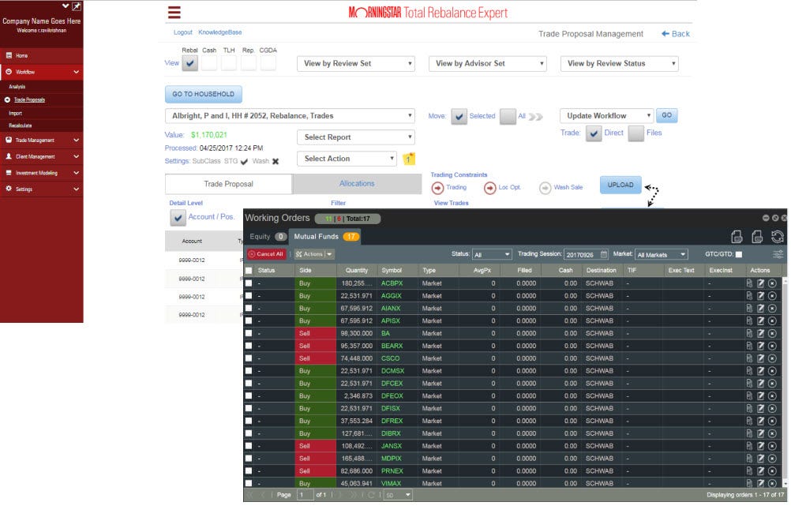
Task: Select all orders with header checkbox
Action: point(249,271)
